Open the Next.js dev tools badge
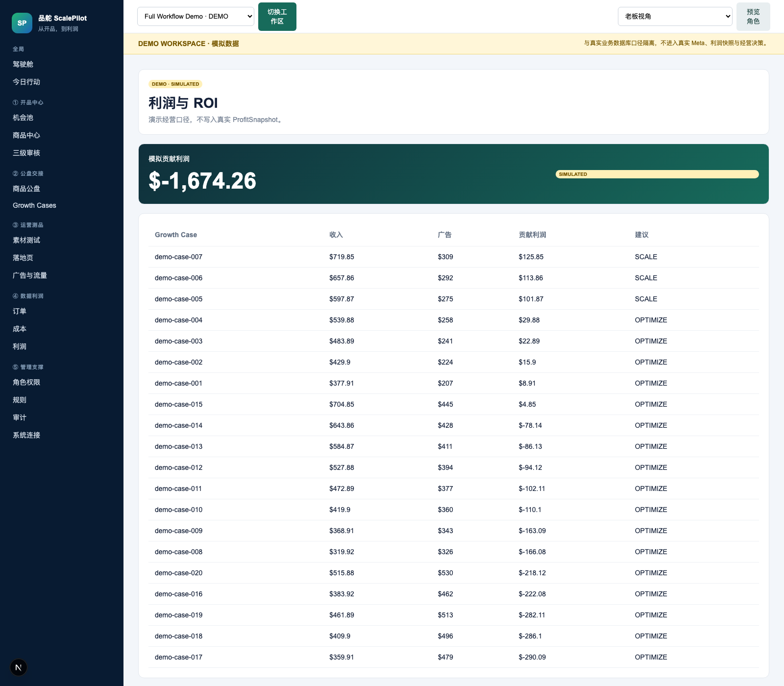 tap(19, 667)
